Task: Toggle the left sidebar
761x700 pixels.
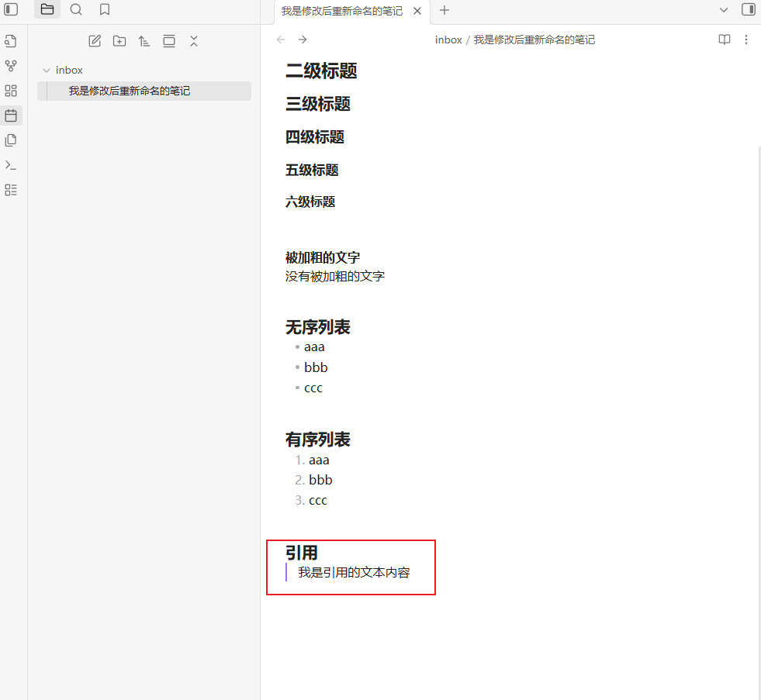Action: coord(12,10)
